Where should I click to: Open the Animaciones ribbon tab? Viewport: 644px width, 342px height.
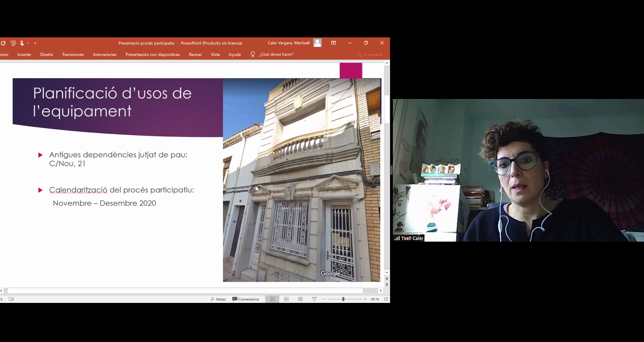pyautogui.click(x=104, y=55)
